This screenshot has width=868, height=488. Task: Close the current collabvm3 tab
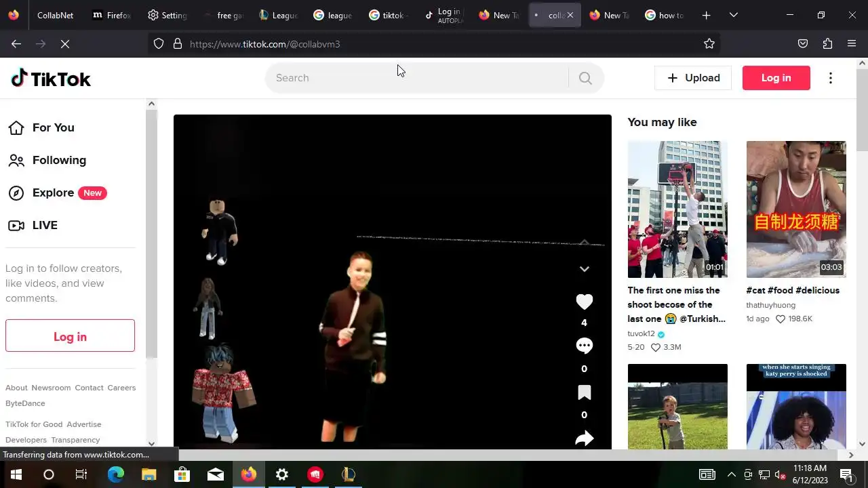tap(570, 15)
